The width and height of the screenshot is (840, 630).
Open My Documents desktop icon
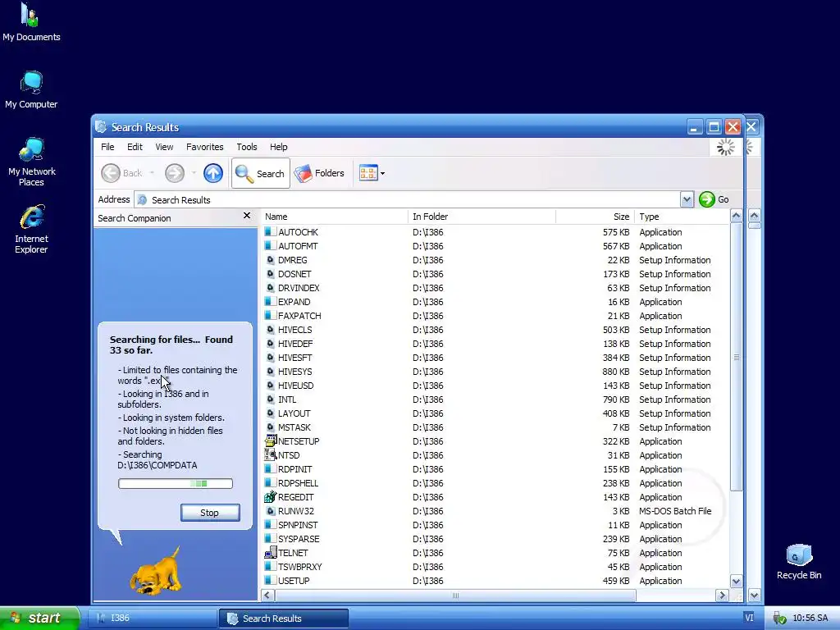[x=31, y=21]
